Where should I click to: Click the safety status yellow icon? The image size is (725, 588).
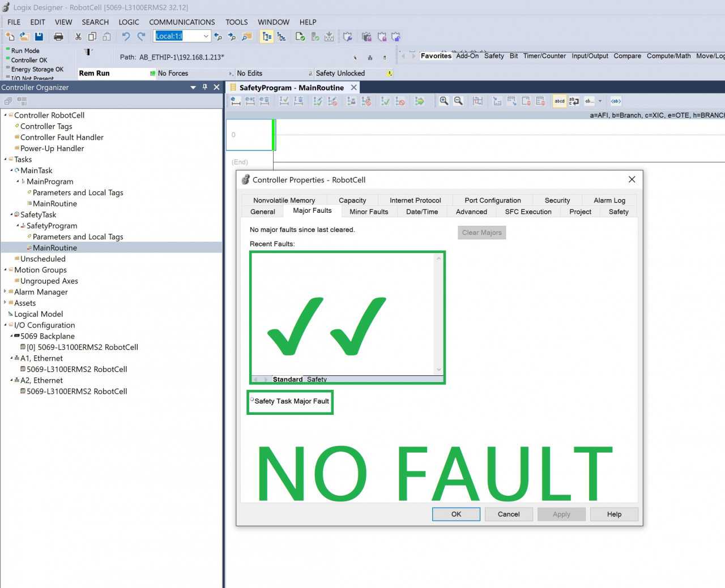pos(390,73)
